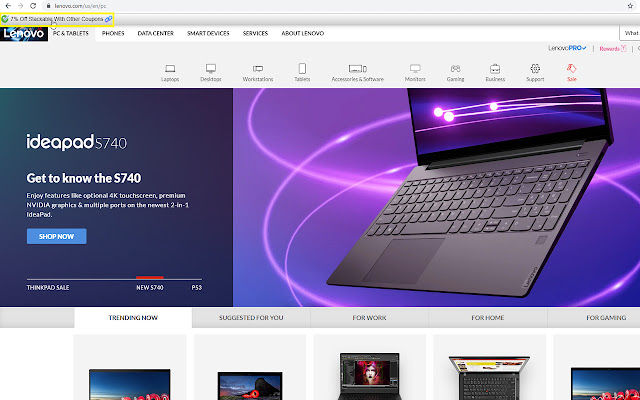The height and width of the screenshot is (400, 640).
Task: Select the SMART DEVICES menu
Action: click(208, 33)
